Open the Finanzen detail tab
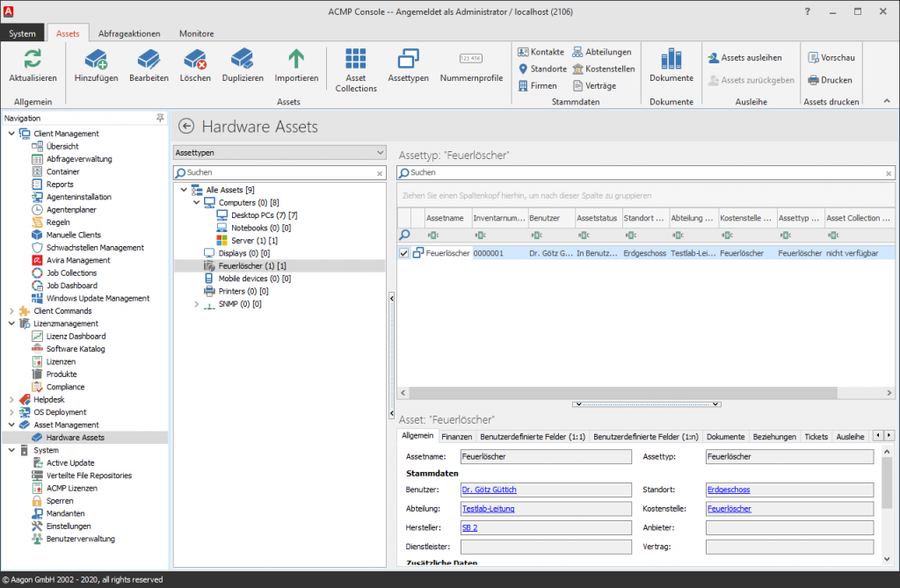The height and width of the screenshot is (588, 900). click(x=456, y=437)
